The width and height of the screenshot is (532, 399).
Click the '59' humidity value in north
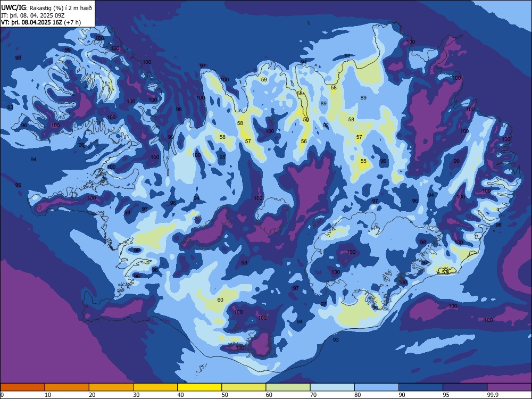[x=264, y=80]
